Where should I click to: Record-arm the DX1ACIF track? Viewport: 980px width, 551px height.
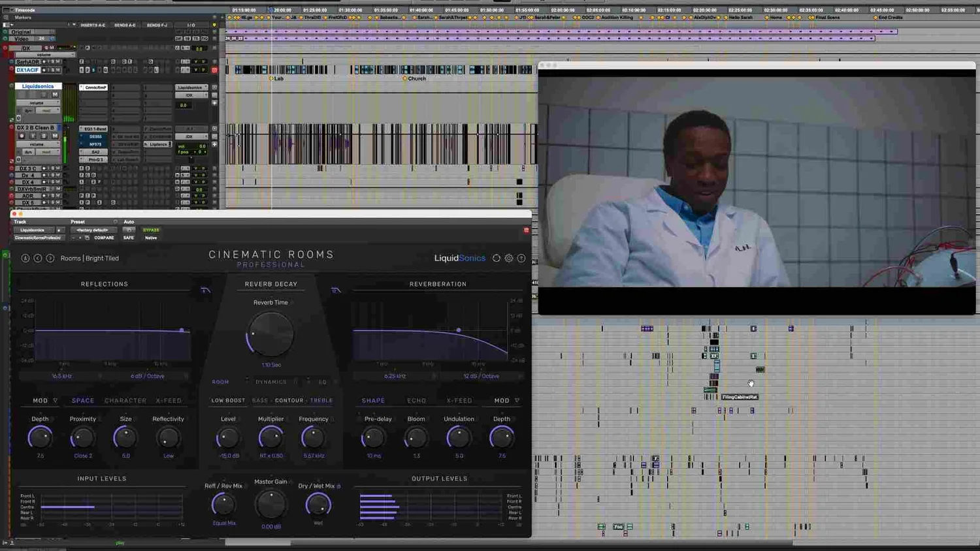pos(44,69)
